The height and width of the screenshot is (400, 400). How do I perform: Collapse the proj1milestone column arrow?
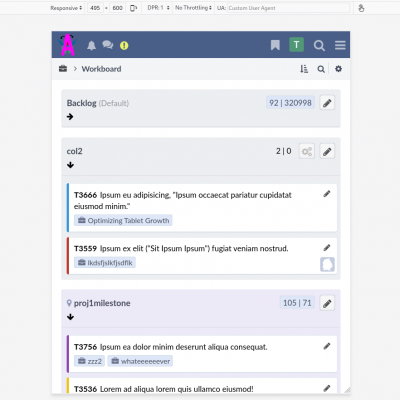(70, 317)
